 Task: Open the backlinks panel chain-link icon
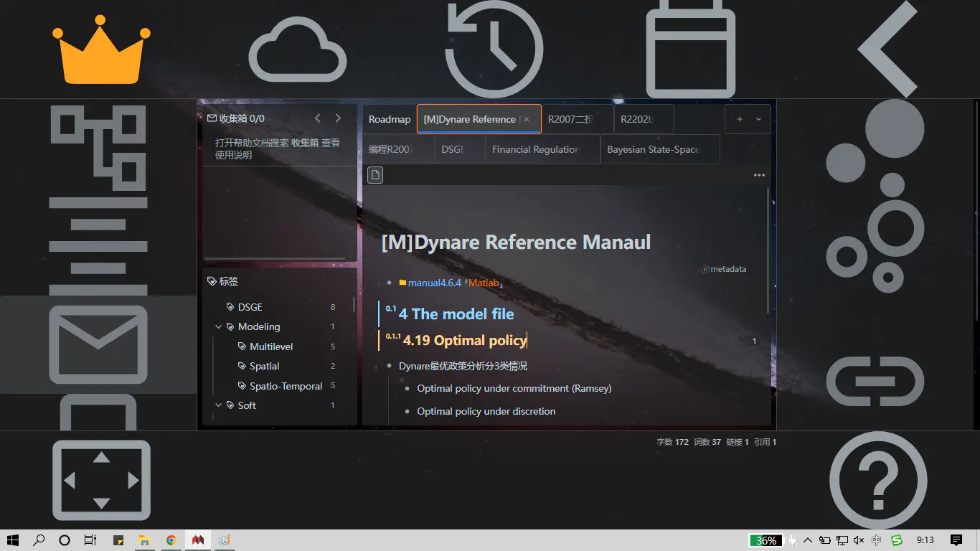click(875, 381)
